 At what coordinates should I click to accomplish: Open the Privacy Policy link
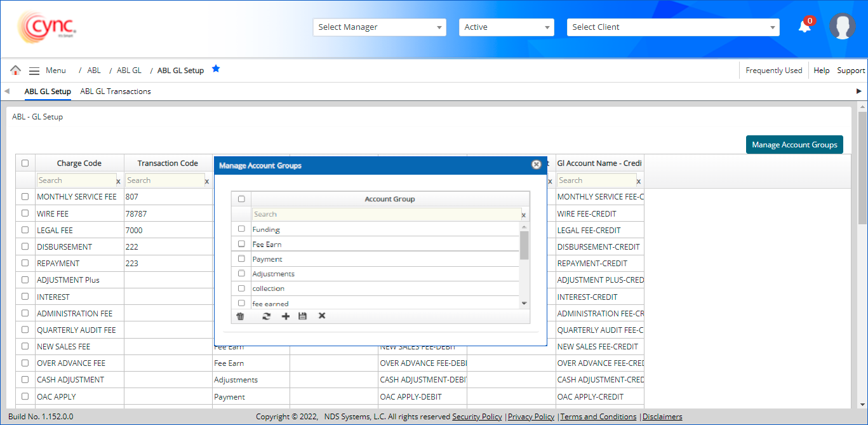pyautogui.click(x=531, y=417)
